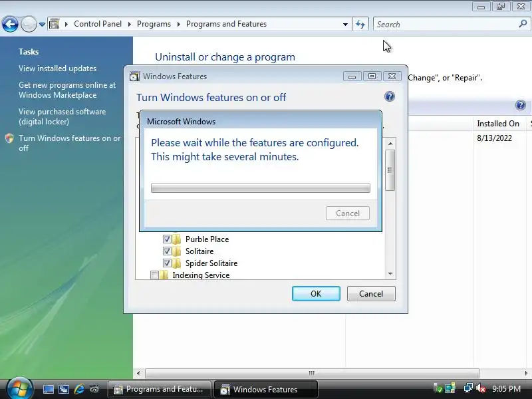Click the help icon in Programs and Features toolbar
532x399 pixels.
tap(521, 105)
